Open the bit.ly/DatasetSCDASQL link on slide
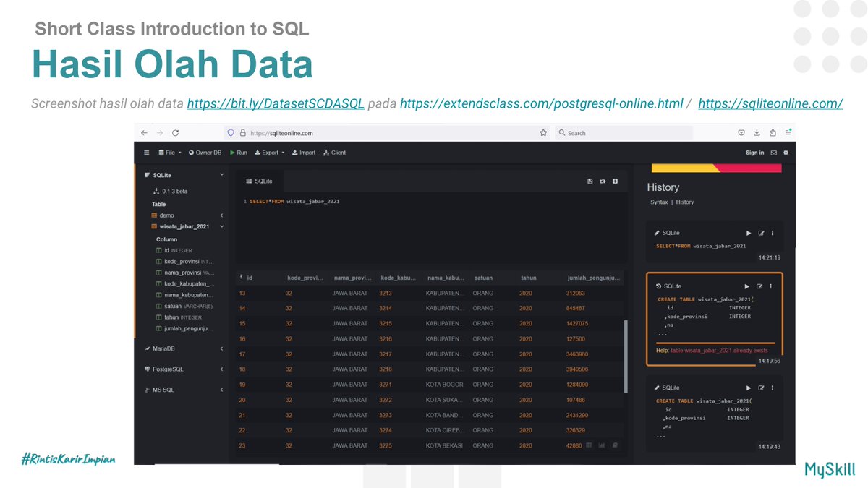Image resolution: width=868 pixels, height=488 pixels. [276, 103]
